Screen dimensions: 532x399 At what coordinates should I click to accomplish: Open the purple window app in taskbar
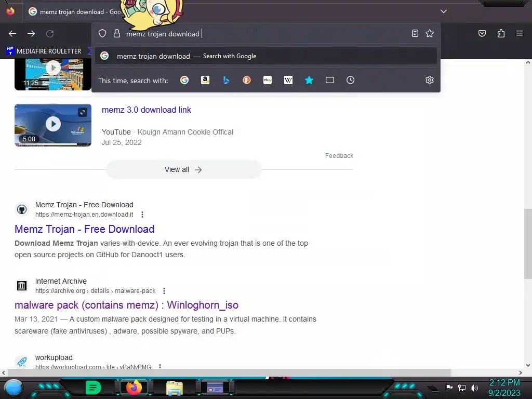[x=215, y=388]
